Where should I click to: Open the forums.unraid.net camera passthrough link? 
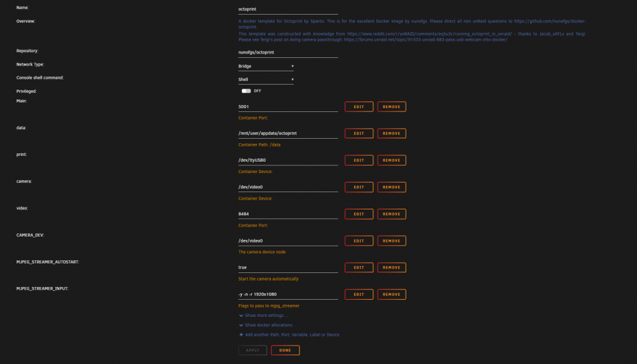(x=426, y=39)
